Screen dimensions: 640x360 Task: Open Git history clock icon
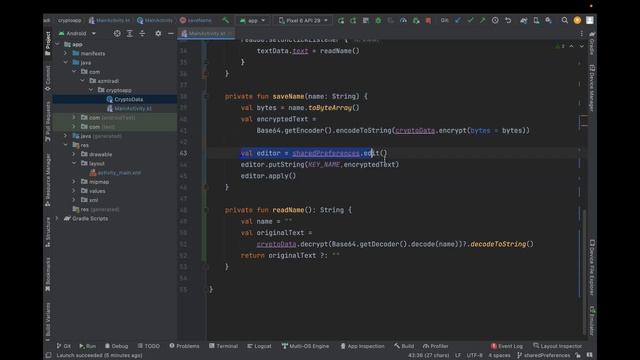[495, 20]
